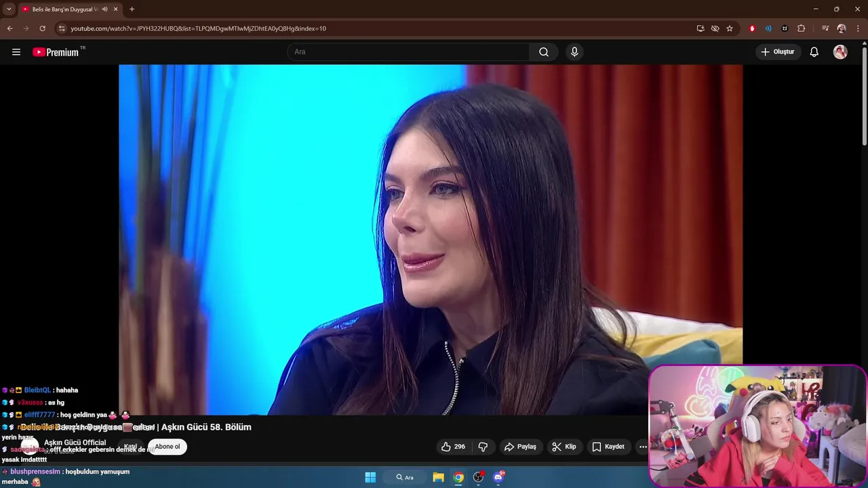Click the crossed-eye tracking protection icon
This screenshot has height=488, width=868.
715,28
